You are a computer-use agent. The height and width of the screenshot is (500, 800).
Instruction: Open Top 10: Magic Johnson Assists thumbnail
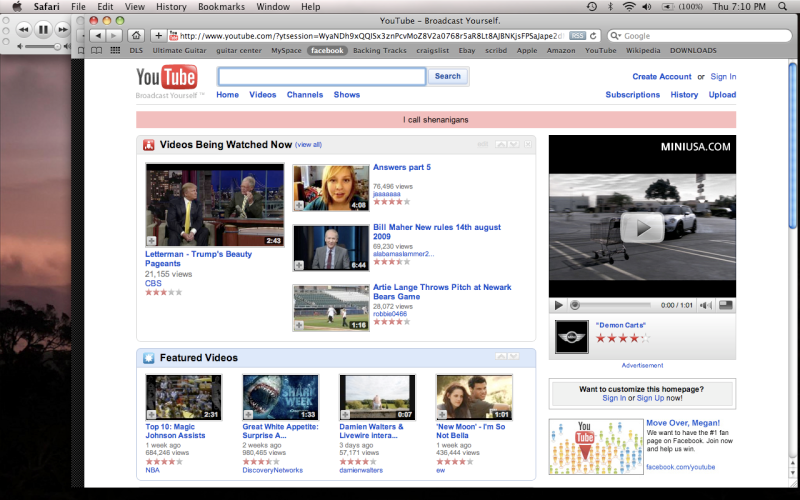tap(184, 397)
